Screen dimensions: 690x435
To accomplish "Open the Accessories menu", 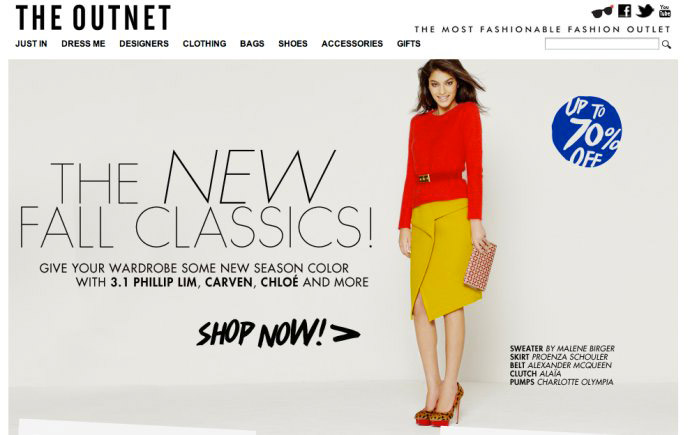I will tap(352, 44).
